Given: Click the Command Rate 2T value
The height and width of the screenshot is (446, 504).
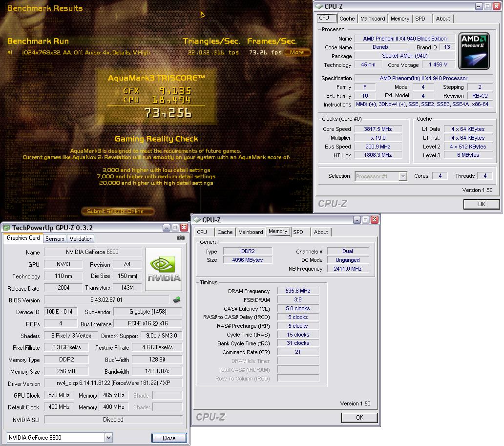Looking at the screenshot, I should tap(297, 352).
